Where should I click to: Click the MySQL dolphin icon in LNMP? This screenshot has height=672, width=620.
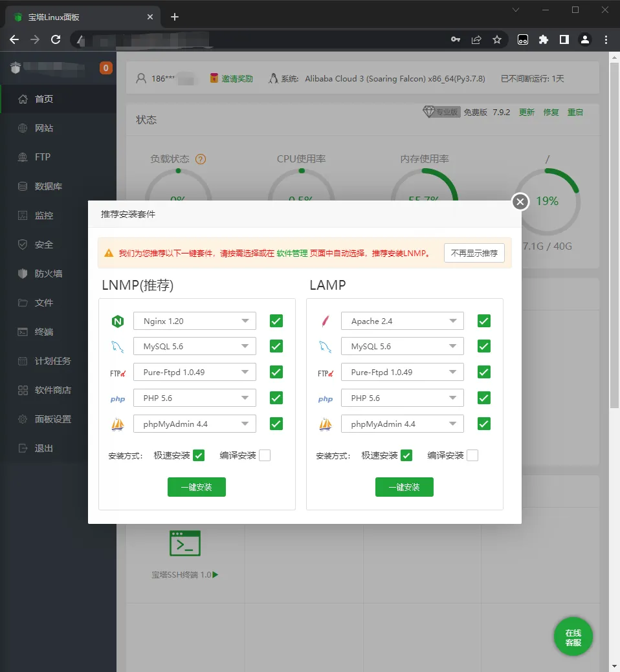pos(118,347)
